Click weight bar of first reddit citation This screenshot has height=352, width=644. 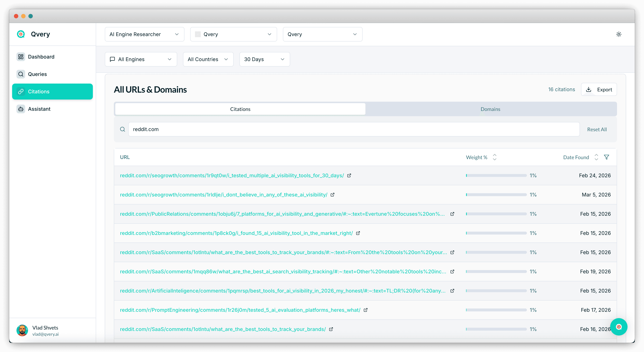[496, 175]
